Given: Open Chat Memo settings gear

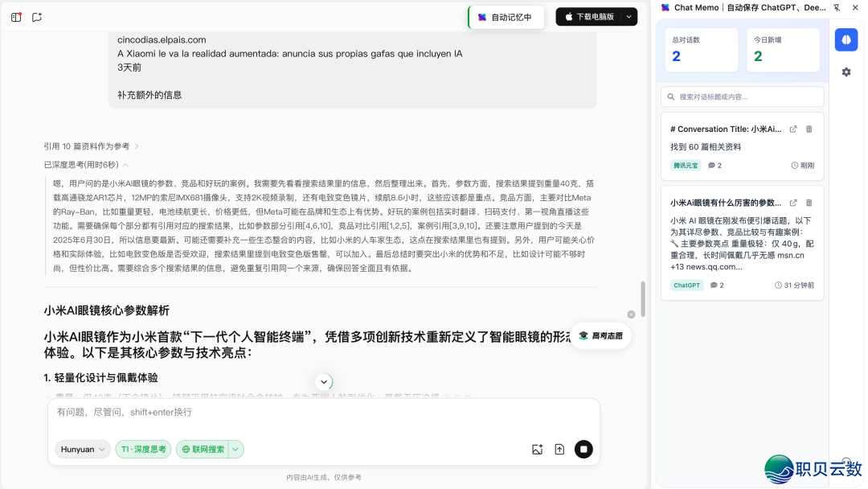Looking at the screenshot, I should coord(846,72).
